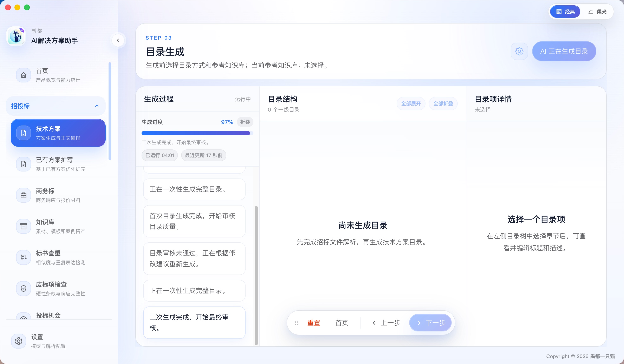The width and height of the screenshot is (624, 364).
Task: Click the 生成进度 progress bar
Action: (197, 133)
